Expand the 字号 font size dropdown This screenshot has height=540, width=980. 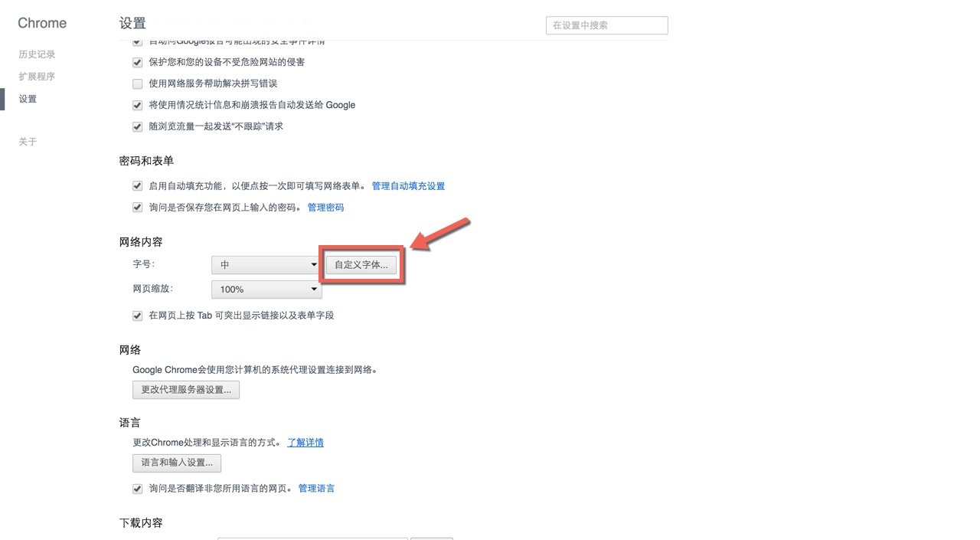point(266,265)
